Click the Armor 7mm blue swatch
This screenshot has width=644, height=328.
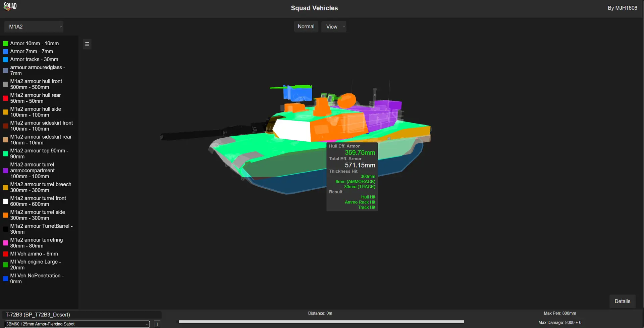click(6, 52)
